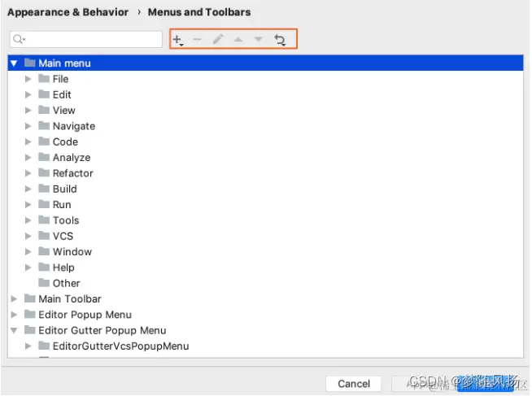Expand the Main Toolbar node
Screen dimensions: 532x396
(14, 298)
